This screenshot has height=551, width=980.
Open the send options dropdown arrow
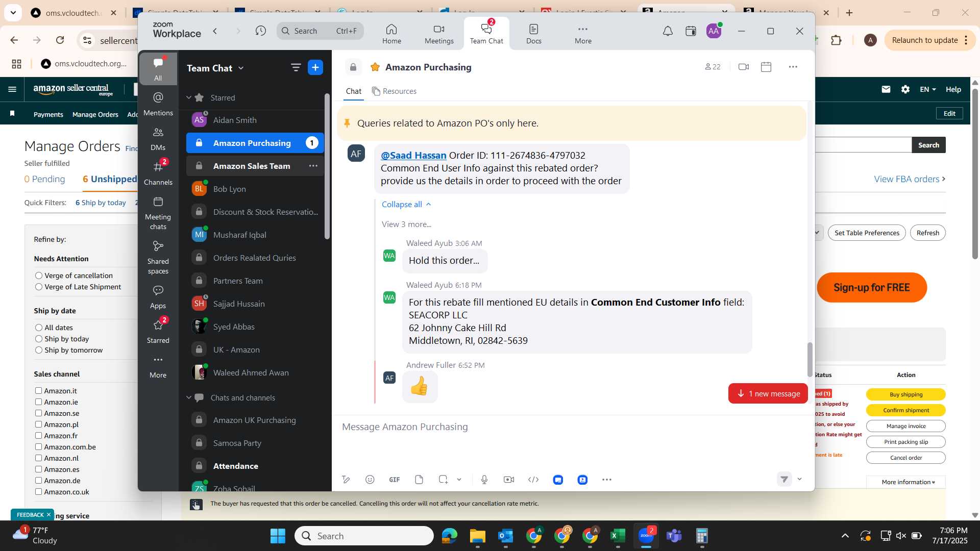pyautogui.click(x=799, y=479)
